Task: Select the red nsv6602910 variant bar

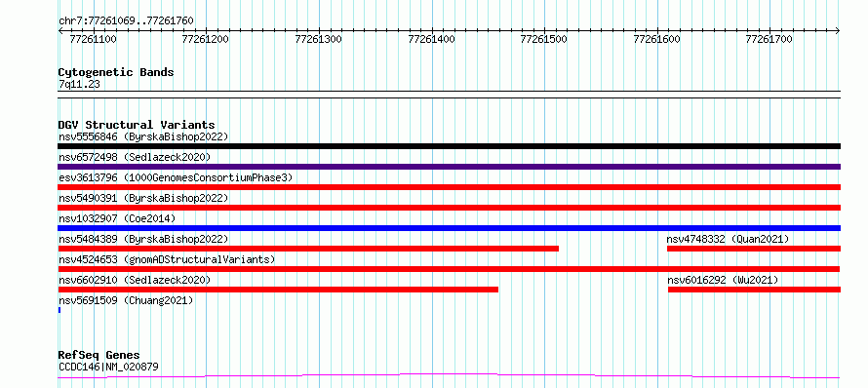Action: pyautogui.click(x=278, y=290)
